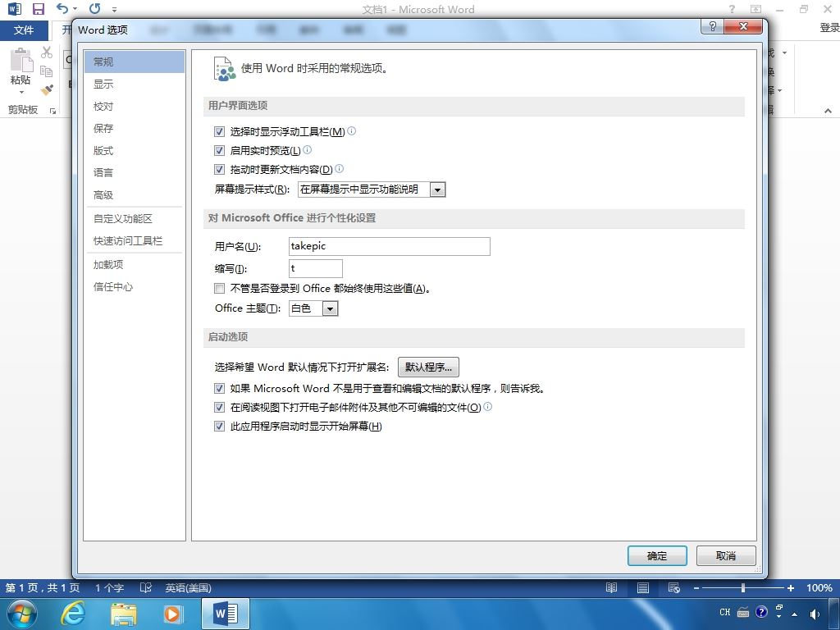Click the word count 1 个字

tap(110, 587)
